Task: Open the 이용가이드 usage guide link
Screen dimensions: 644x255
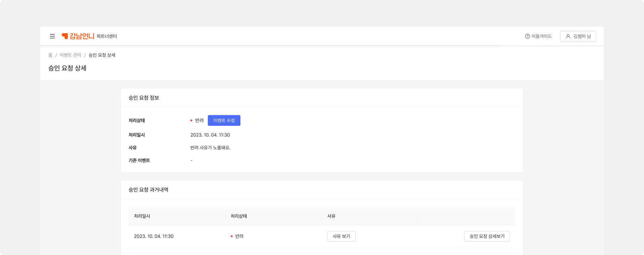Action: (x=541, y=36)
